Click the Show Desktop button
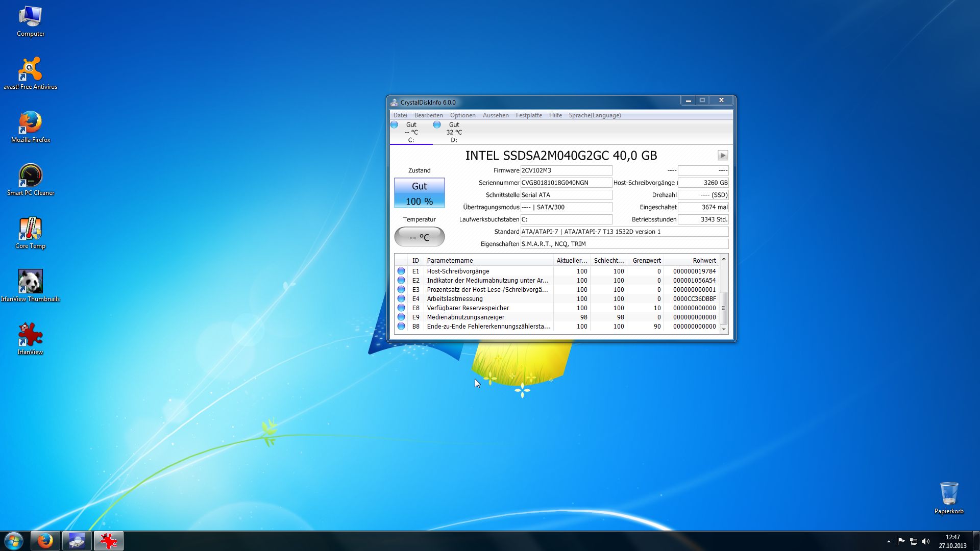This screenshot has width=980, height=551. 976,541
